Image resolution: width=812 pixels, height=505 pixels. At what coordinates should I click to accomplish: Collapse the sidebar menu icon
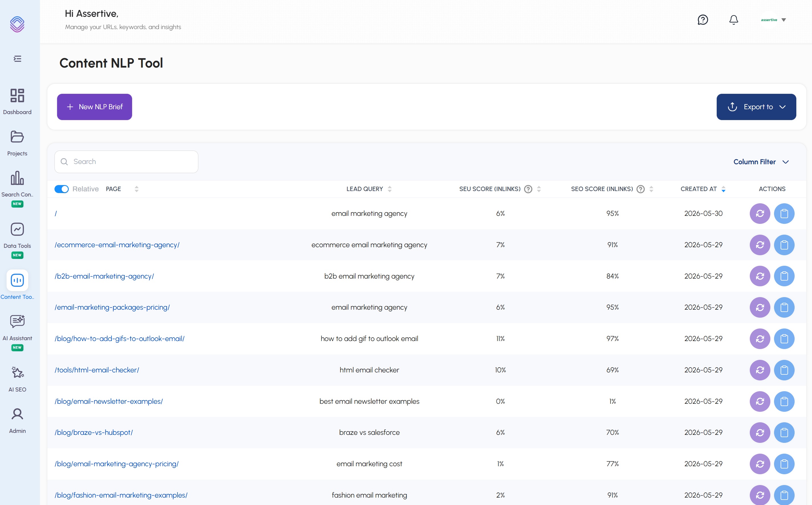coord(17,59)
